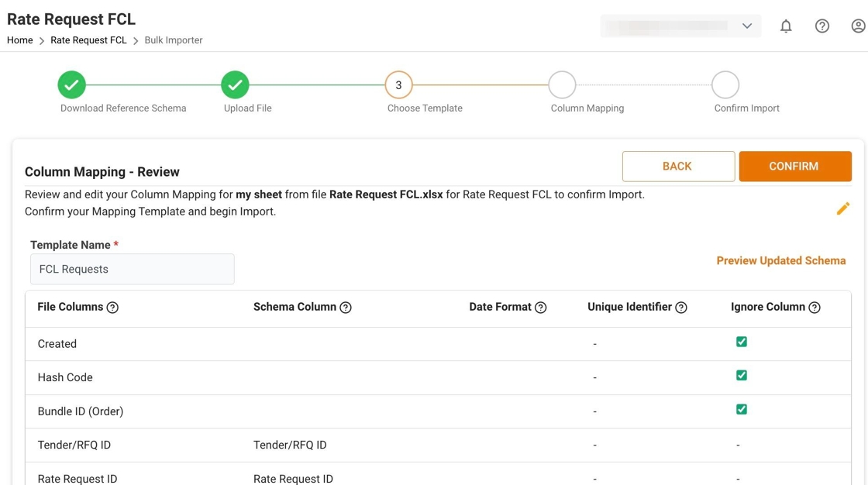Click the Date Format help icon
This screenshot has height=485, width=868.
pos(541,308)
